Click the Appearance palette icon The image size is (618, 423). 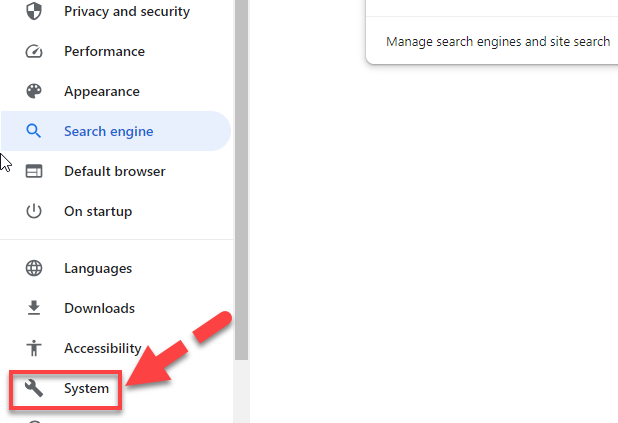34,91
